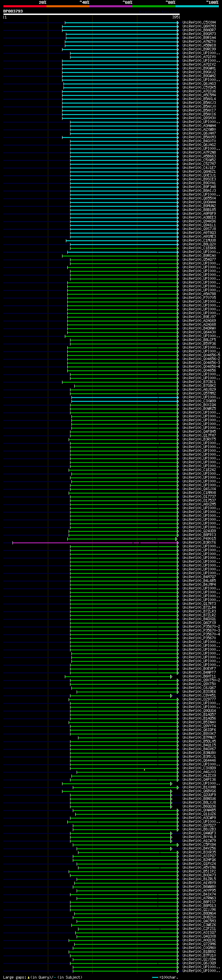
Task: Select hit label UniRef100_B4M7Q7
Action: pyautogui.click(x=199, y=577)
